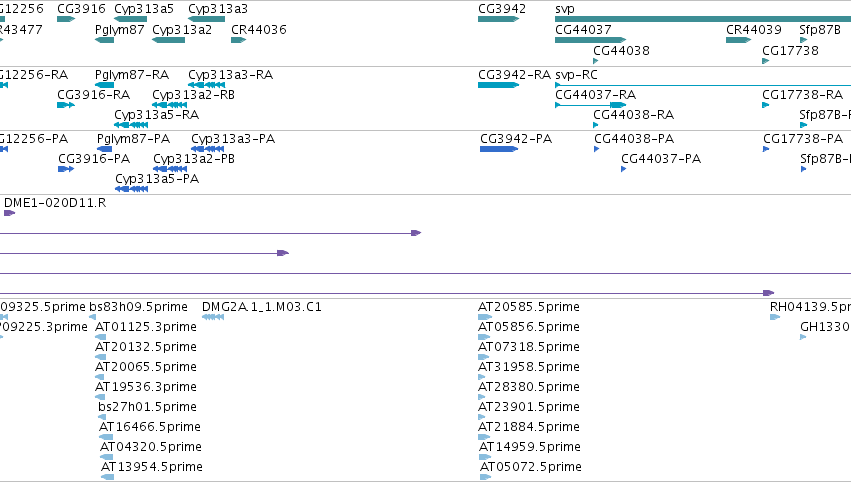This screenshot has height=482, width=851.
Task: Click the AT20065.5prime EST
Action: point(100,377)
